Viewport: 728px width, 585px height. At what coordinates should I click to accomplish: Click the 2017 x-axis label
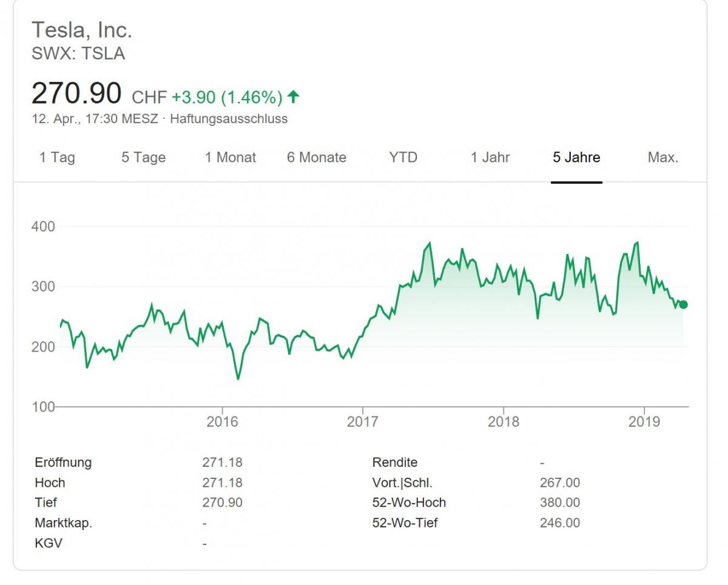coord(363,422)
